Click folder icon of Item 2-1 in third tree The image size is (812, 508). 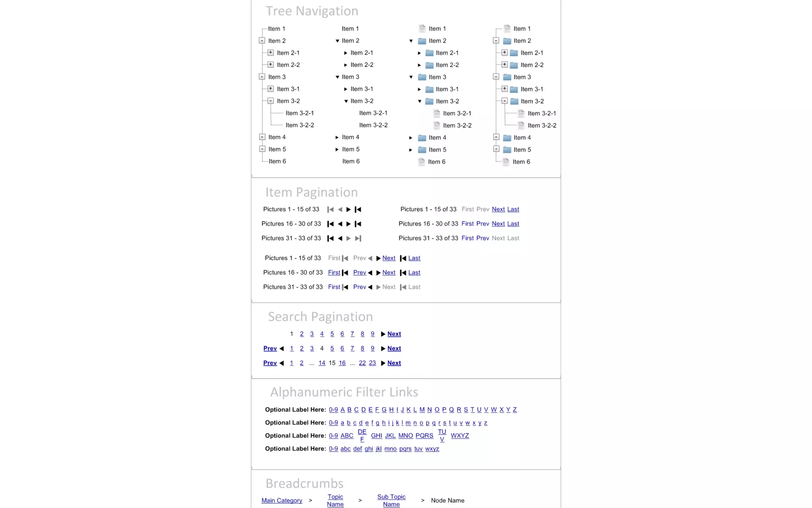point(429,53)
